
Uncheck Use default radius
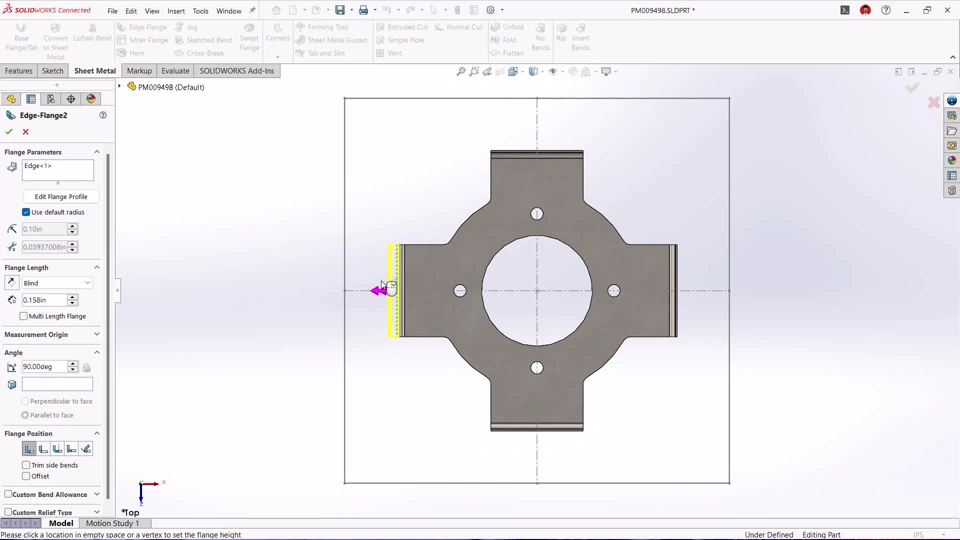[x=26, y=212]
